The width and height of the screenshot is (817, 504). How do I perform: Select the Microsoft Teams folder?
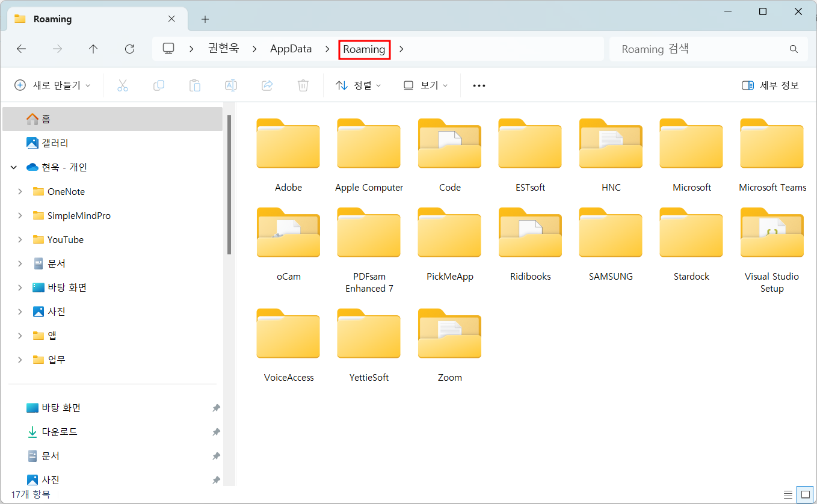pyautogui.click(x=772, y=156)
